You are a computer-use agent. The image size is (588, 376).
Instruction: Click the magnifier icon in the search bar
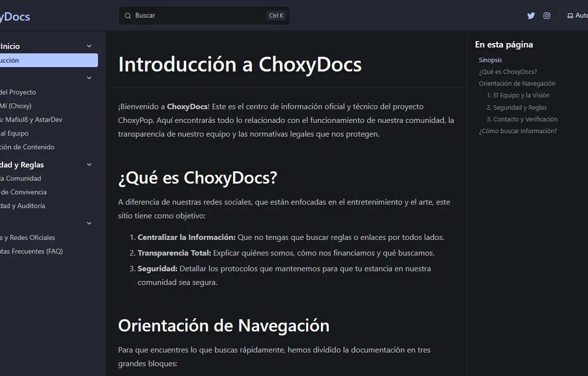pyautogui.click(x=127, y=16)
